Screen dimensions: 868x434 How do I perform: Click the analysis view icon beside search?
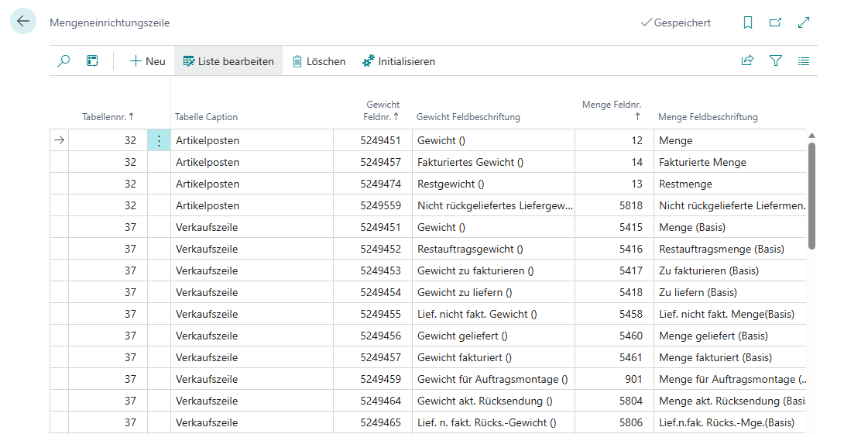92,61
